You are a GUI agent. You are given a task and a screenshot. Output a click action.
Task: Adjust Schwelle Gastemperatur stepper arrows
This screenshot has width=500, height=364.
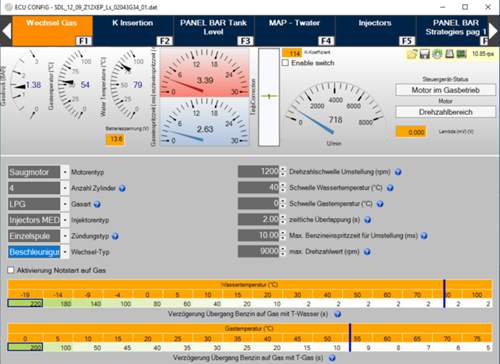[x=283, y=204]
